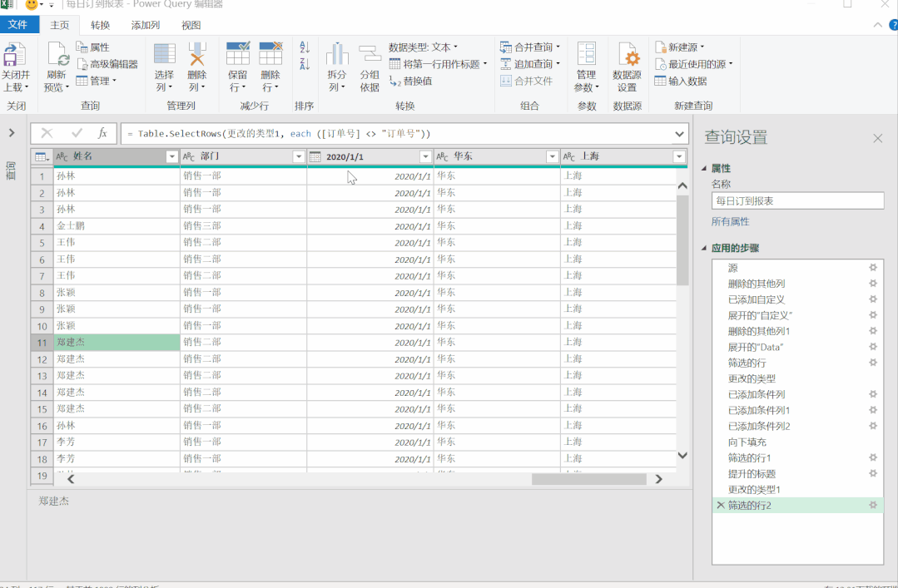The width and height of the screenshot is (898, 588).
Task: Click the Split Column (拆分列) icon
Action: 337,53
